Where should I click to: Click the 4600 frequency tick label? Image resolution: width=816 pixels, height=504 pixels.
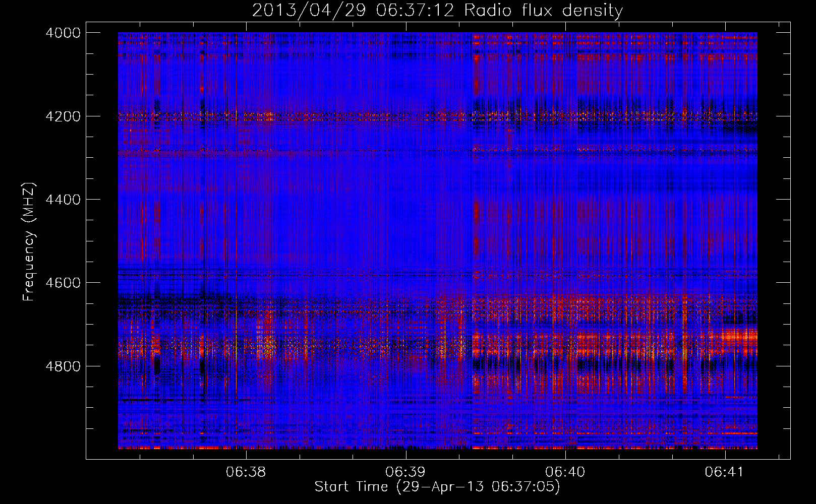click(x=63, y=283)
